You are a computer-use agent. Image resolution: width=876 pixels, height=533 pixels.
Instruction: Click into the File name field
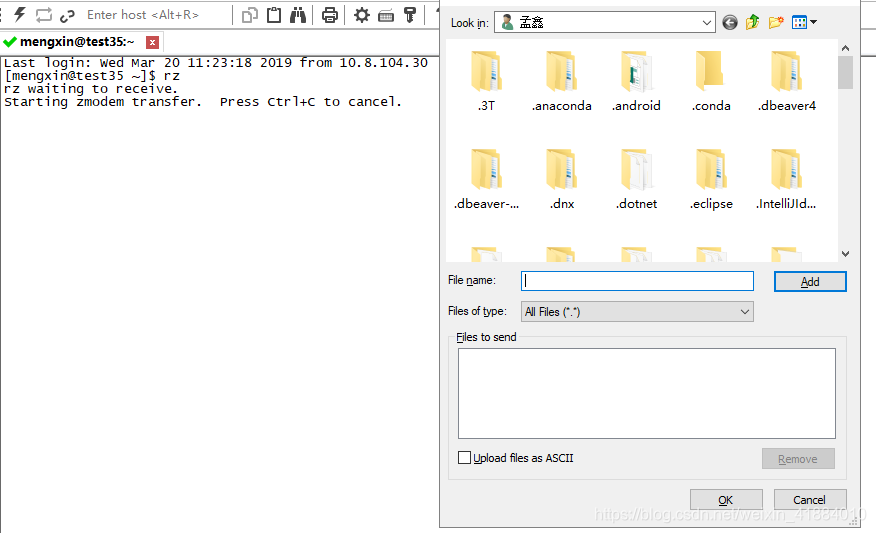[637, 281]
